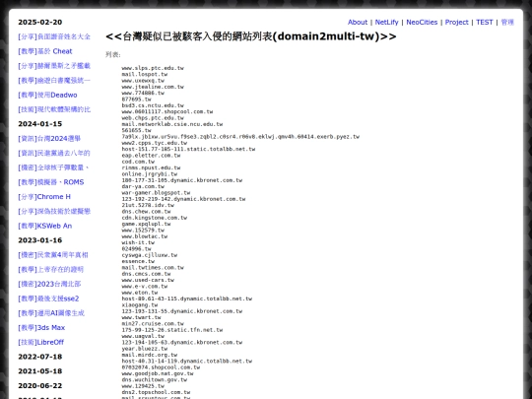Click the essence.tw entry
The height and width of the screenshot is (399, 532).
click(138, 261)
